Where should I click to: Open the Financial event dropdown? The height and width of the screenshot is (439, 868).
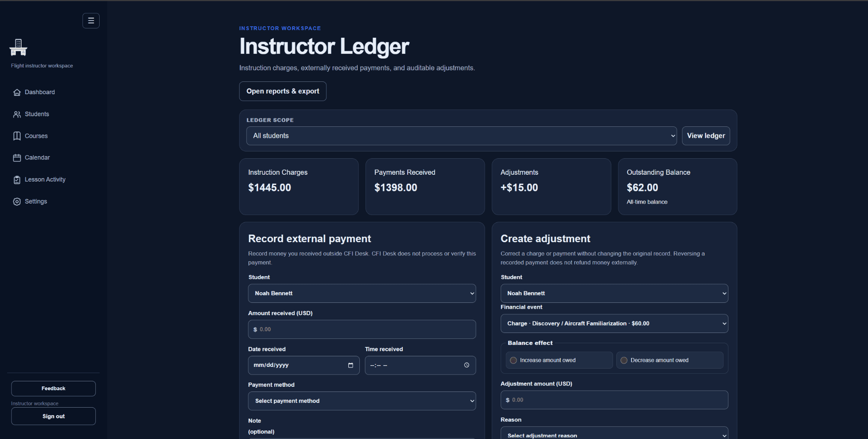pos(615,324)
